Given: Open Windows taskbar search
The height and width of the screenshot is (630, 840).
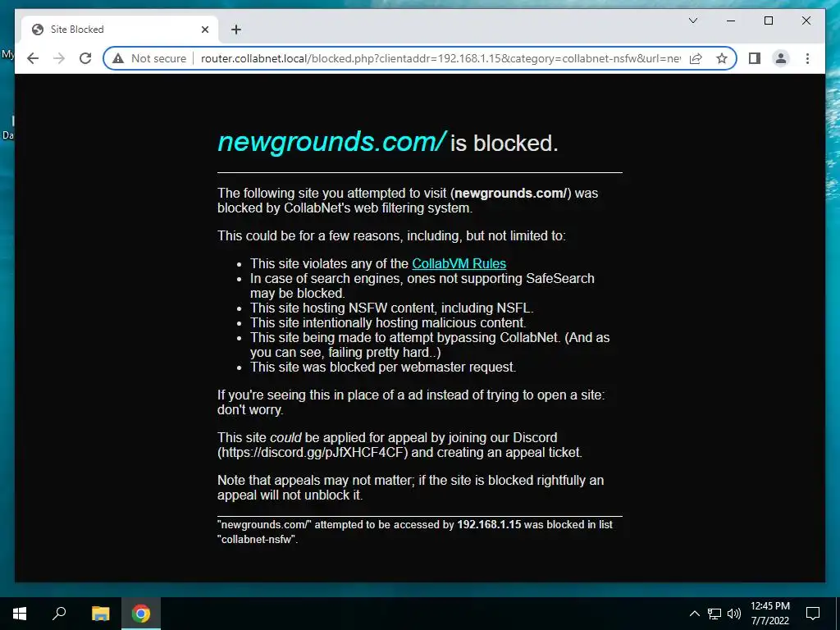Looking at the screenshot, I should 59,614.
